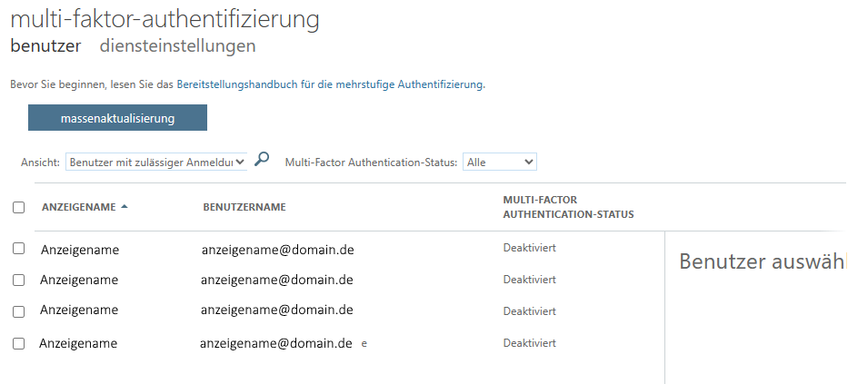Click the Anzeigename sort arrow
The image size is (868, 384).
pos(125,207)
